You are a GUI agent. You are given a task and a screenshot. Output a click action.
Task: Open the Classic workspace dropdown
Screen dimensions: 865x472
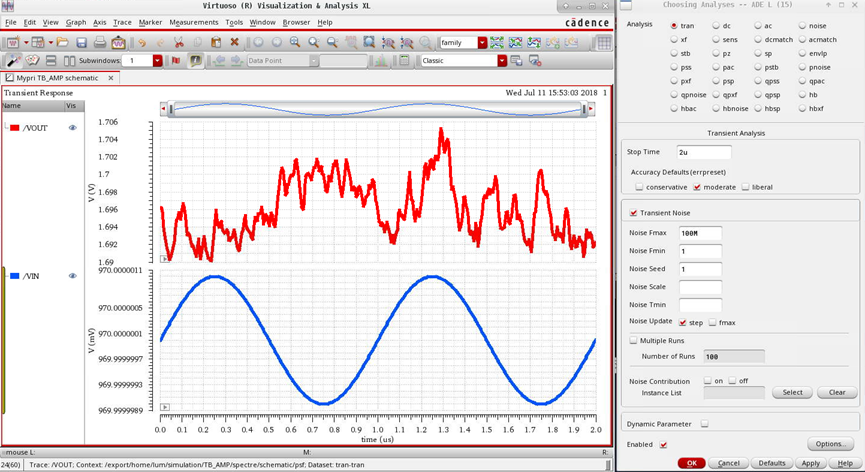click(502, 61)
